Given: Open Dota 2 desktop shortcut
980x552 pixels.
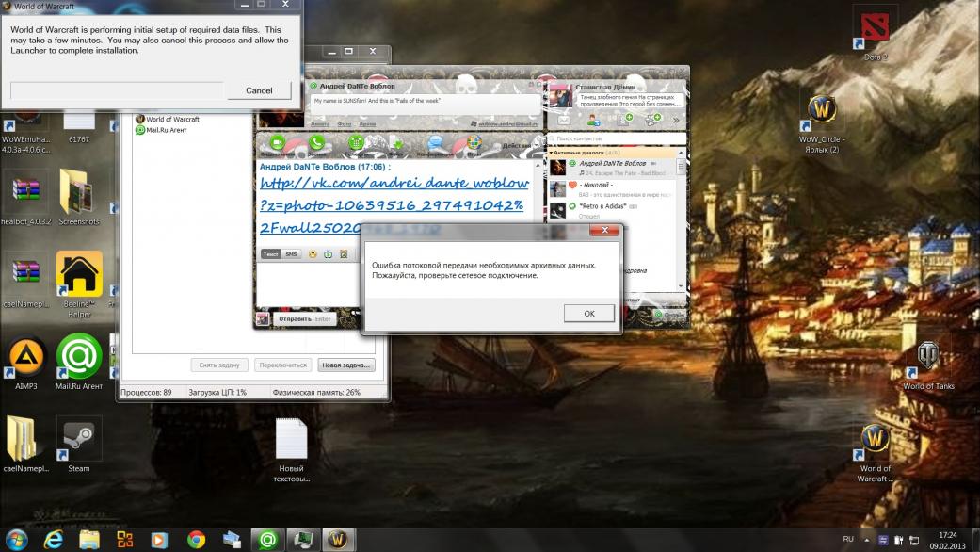Looking at the screenshot, I should pos(875,30).
